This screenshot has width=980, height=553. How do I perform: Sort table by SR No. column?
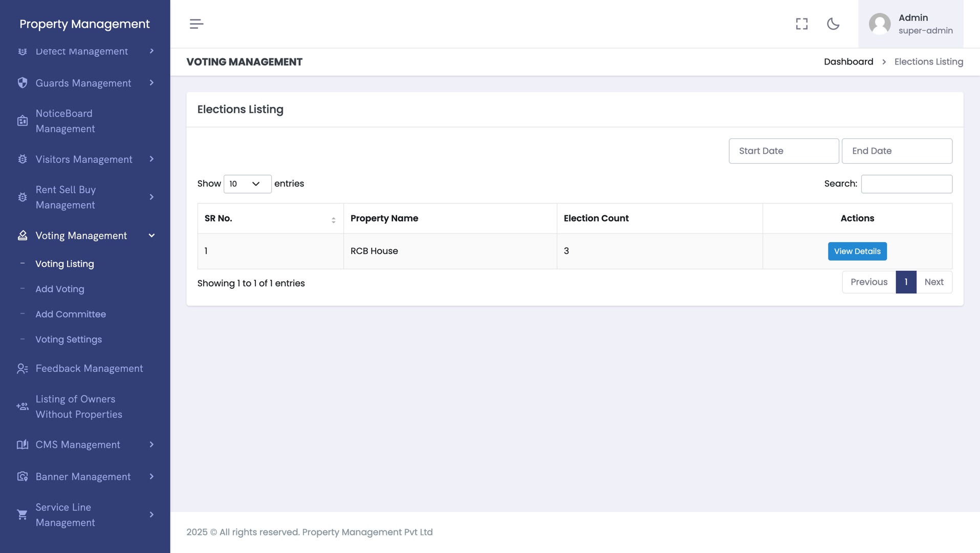[x=270, y=219]
